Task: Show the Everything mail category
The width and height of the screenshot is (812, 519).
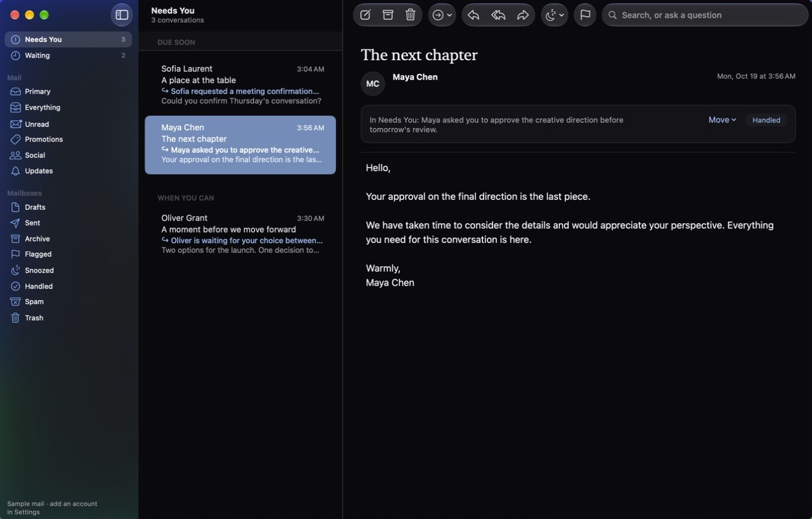Action: point(69,107)
